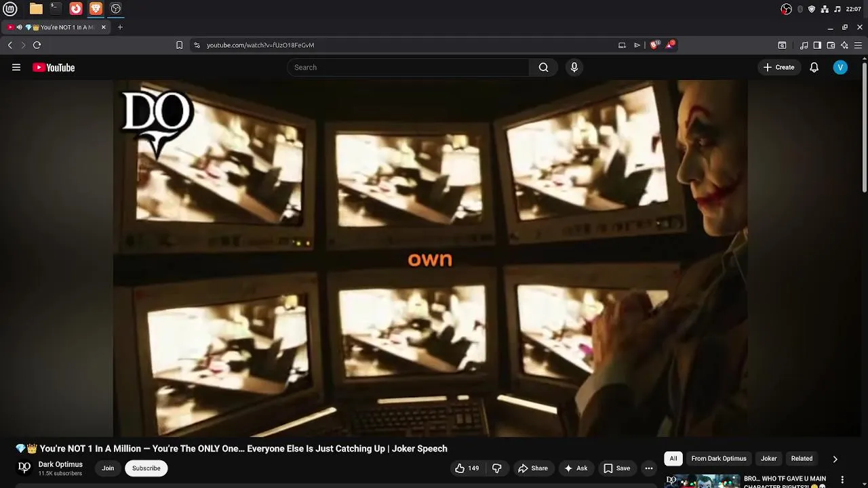Launch the Terminal from the panel

56,9
